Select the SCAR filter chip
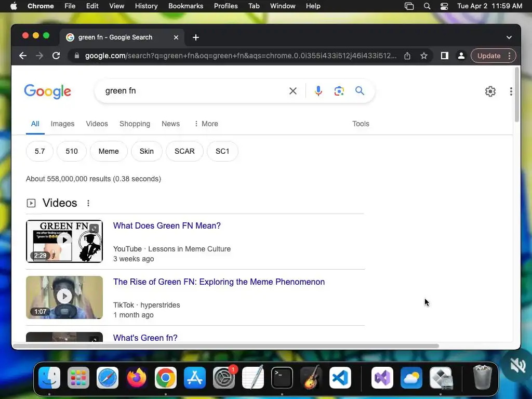Screen dimensions: 532x399 [x=184, y=151]
